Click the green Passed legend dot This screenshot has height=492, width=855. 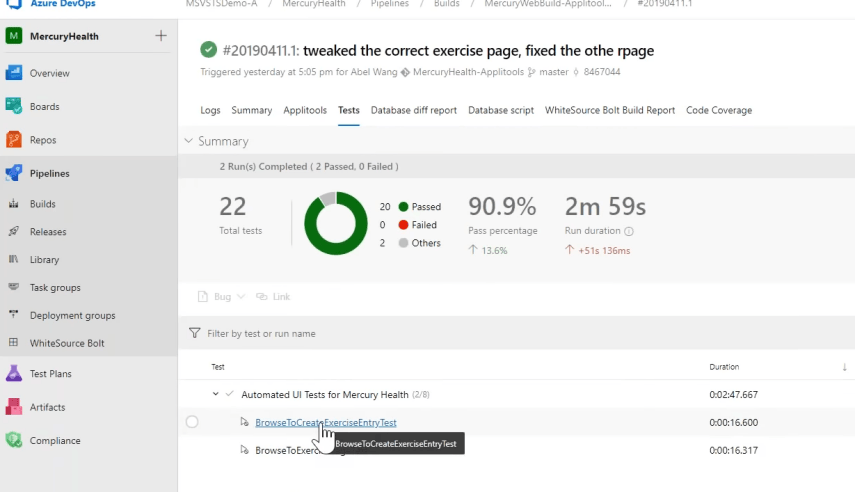[404, 207]
